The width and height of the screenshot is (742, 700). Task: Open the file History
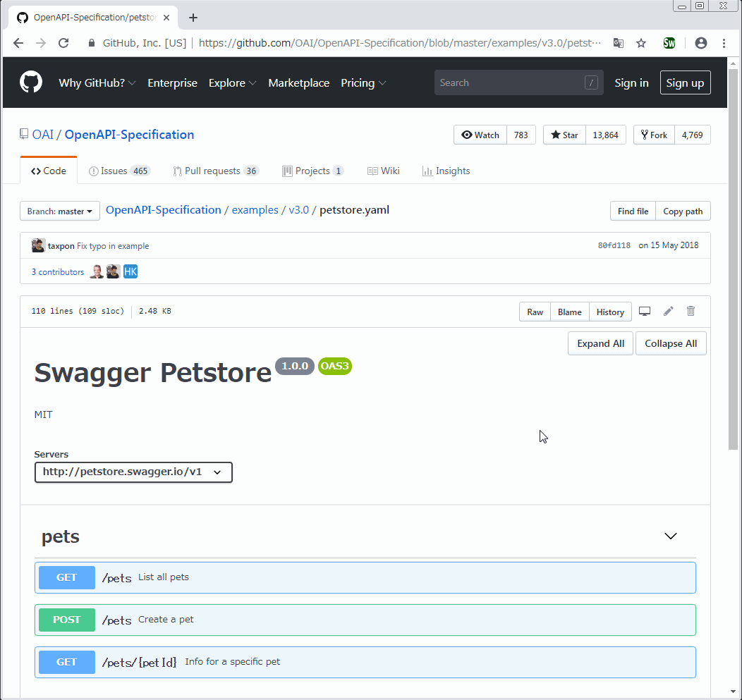(x=610, y=312)
